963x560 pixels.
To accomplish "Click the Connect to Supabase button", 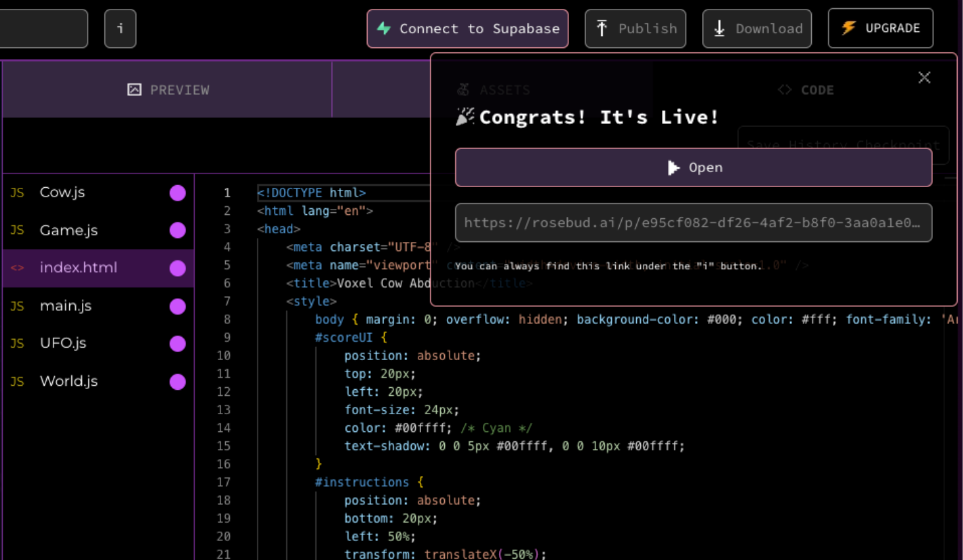I will pyautogui.click(x=467, y=28).
